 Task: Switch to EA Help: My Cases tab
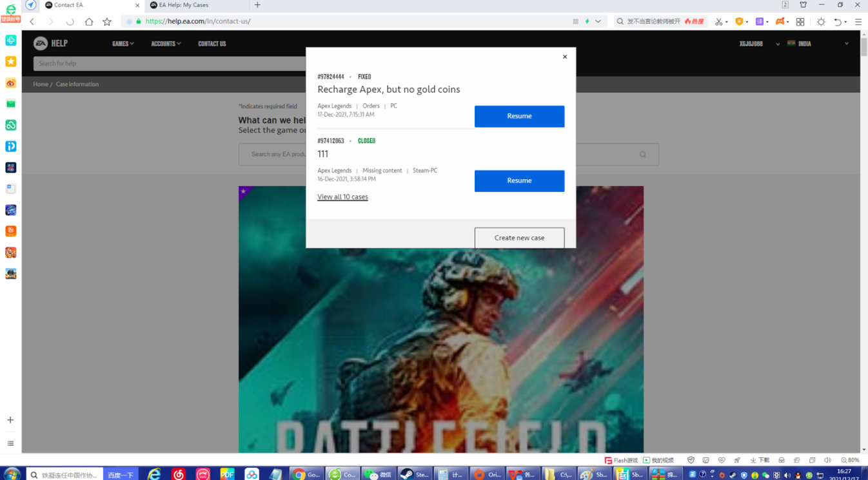pyautogui.click(x=197, y=5)
